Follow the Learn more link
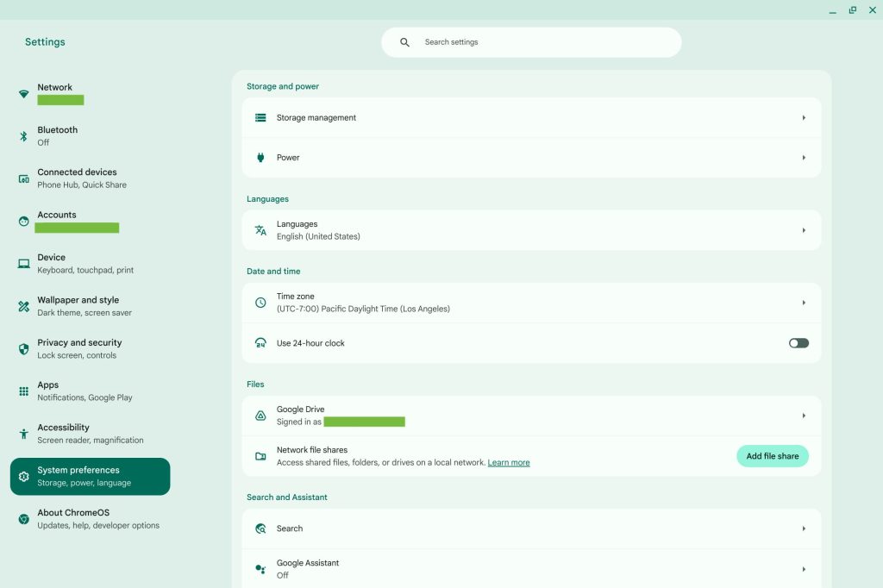 tap(509, 463)
